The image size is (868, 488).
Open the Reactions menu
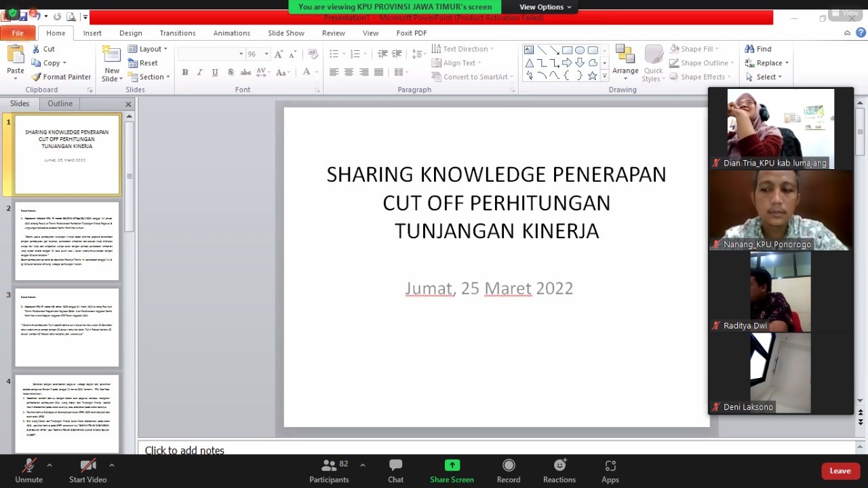559,466
